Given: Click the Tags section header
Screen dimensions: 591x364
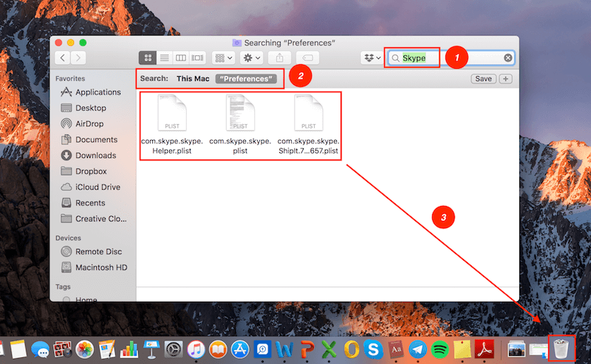Looking at the screenshot, I should pyautogui.click(x=63, y=286).
